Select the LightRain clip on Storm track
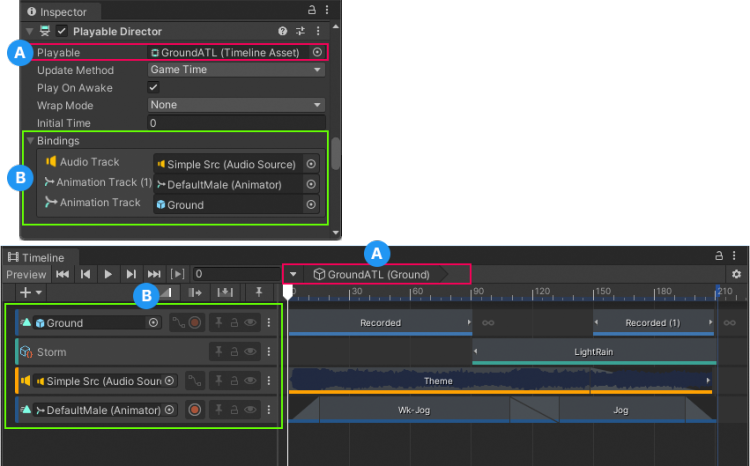The height and width of the screenshot is (466, 750). coord(594,352)
